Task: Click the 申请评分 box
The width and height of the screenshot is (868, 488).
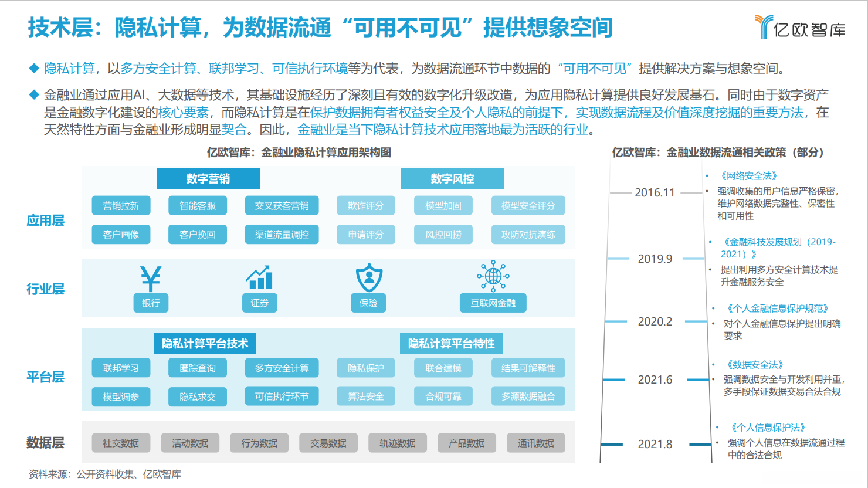Action: click(x=366, y=235)
